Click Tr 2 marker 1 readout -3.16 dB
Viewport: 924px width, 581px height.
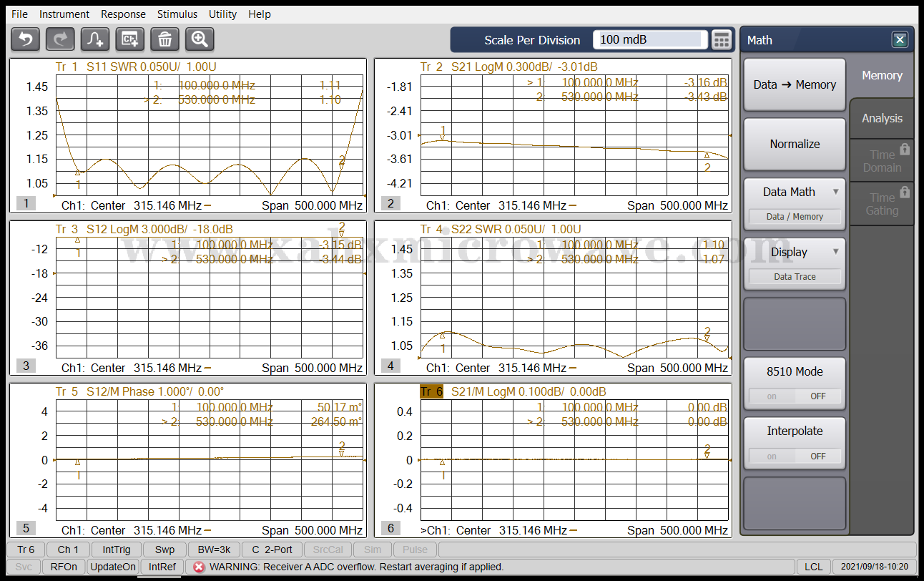click(706, 82)
